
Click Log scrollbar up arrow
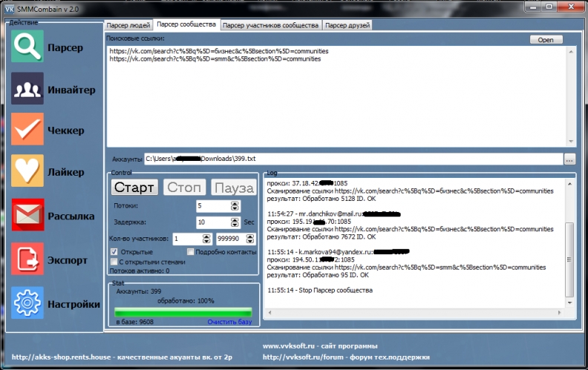[569, 184]
